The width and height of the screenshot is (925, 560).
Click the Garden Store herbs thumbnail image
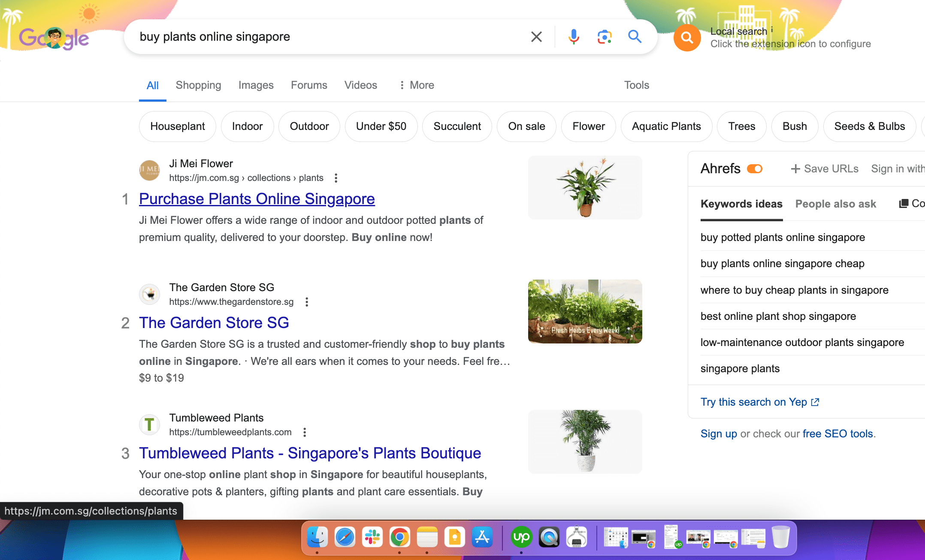click(x=585, y=311)
